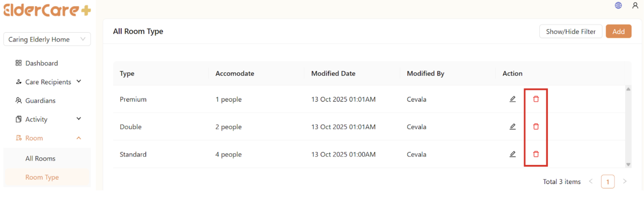Open the language globe icon
The height and width of the screenshot is (199, 644).
pos(618,5)
